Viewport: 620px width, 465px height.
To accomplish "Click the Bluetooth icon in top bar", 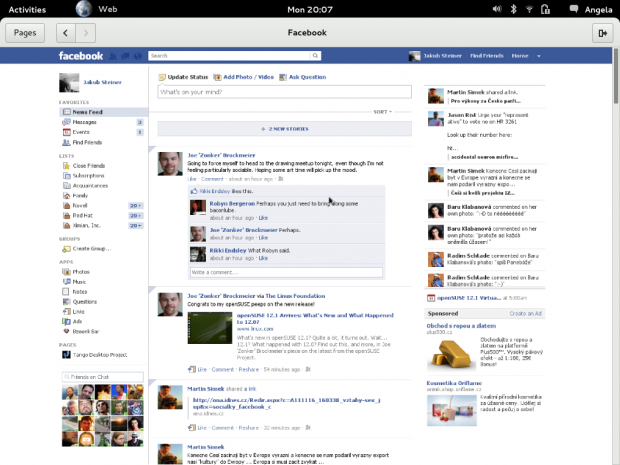I will pos(513,8).
